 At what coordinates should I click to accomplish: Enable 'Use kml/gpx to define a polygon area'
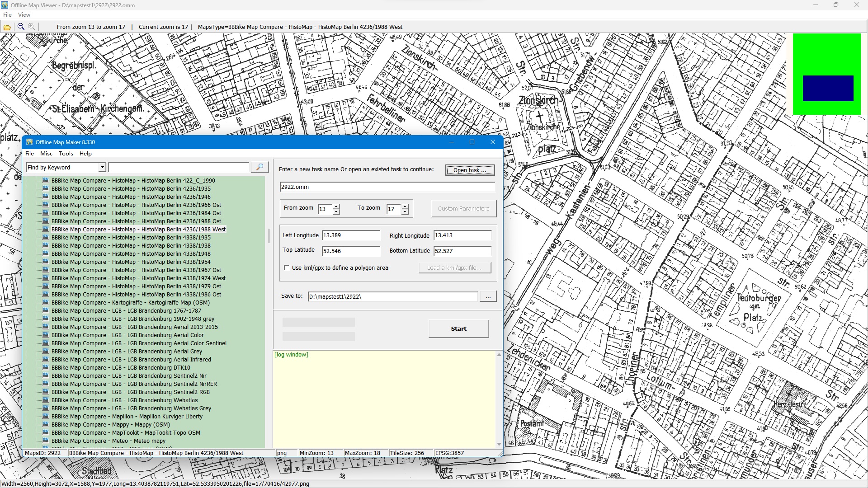(287, 267)
